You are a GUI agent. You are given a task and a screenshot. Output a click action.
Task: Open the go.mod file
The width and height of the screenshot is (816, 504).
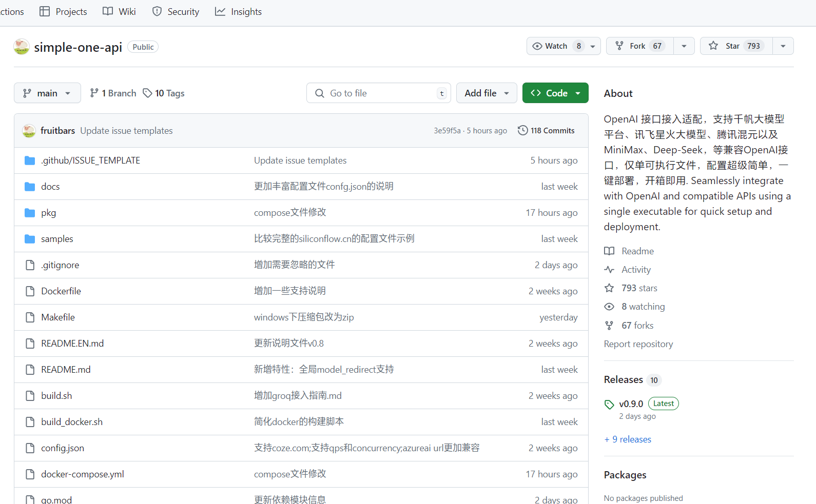pyautogui.click(x=56, y=499)
